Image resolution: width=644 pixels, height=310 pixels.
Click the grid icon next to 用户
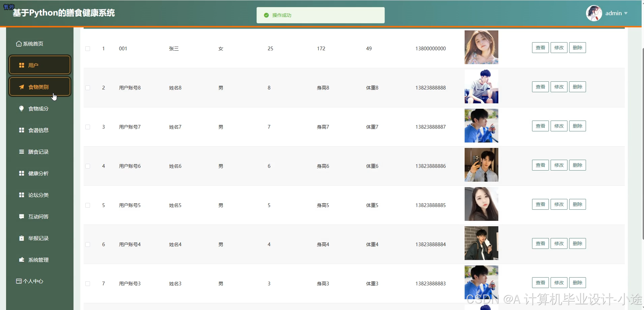[22, 65]
